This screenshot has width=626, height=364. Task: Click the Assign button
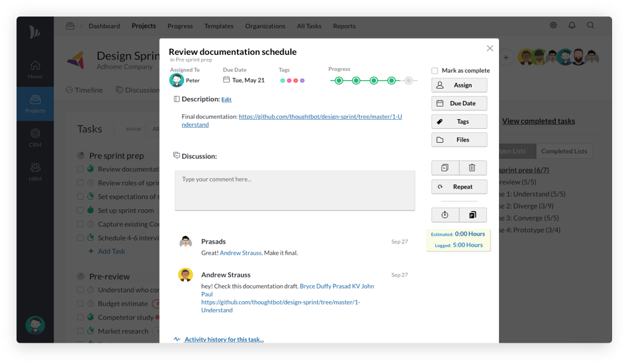[x=459, y=85]
